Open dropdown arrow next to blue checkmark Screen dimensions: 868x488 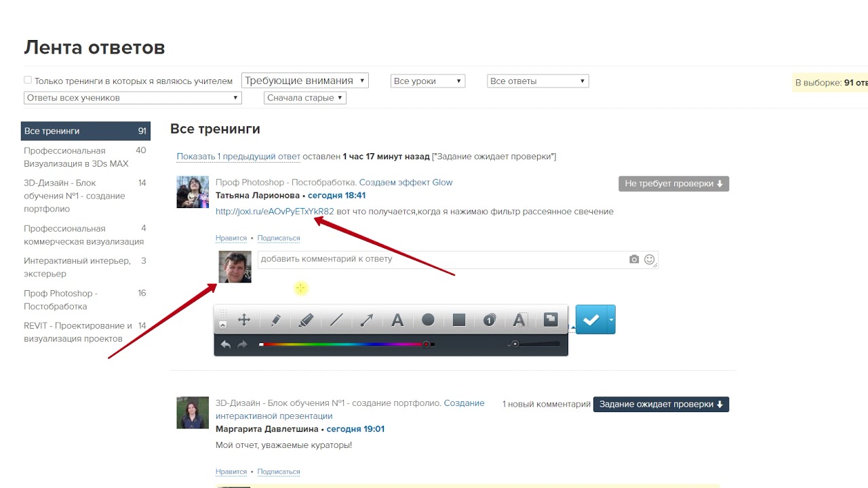pyautogui.click(x=611, y=320)
